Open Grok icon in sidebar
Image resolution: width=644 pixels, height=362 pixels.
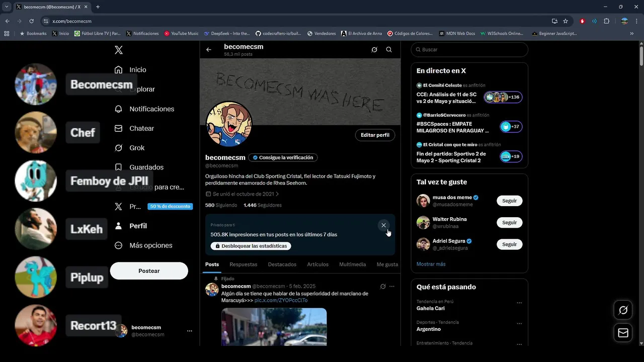tap(119, 148)
